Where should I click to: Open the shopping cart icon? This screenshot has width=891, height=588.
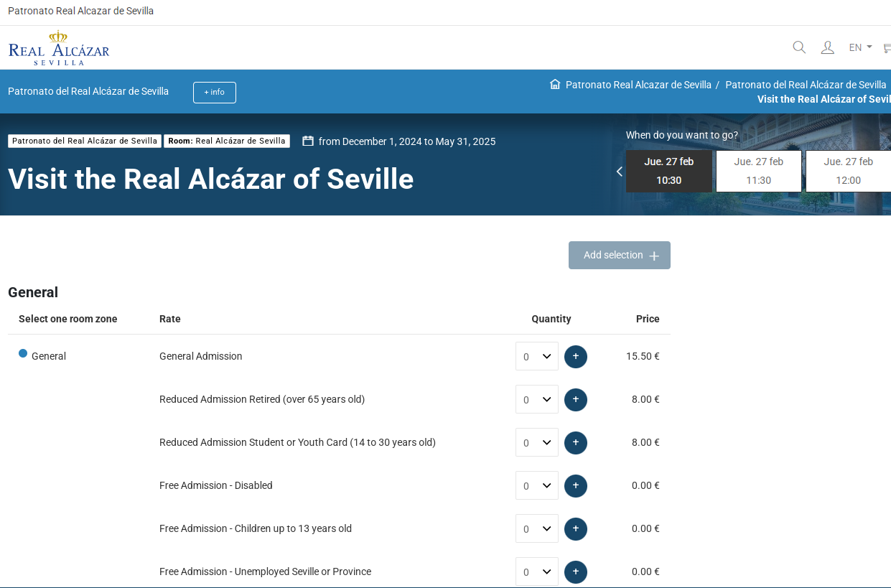[x=887, y=48]
